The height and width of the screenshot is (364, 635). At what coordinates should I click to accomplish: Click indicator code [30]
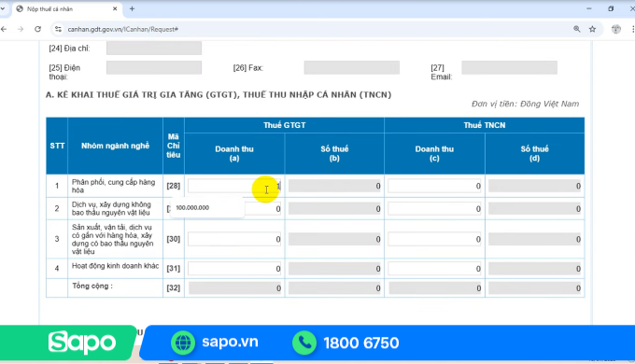point(174,239)
